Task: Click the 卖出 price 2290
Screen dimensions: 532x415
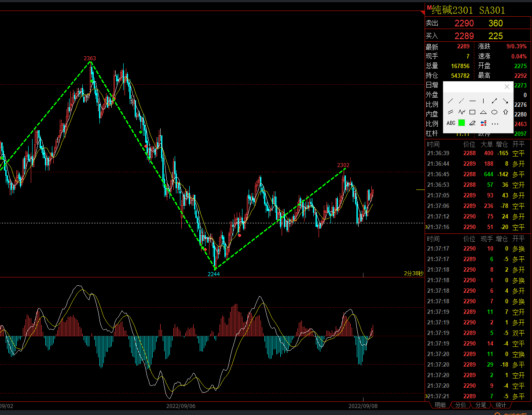Action: click(x=464, y=23)
